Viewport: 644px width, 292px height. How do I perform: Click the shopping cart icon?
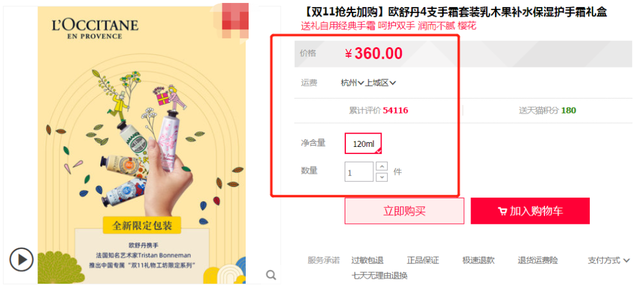pyautogui.click(x=502, y=211)
